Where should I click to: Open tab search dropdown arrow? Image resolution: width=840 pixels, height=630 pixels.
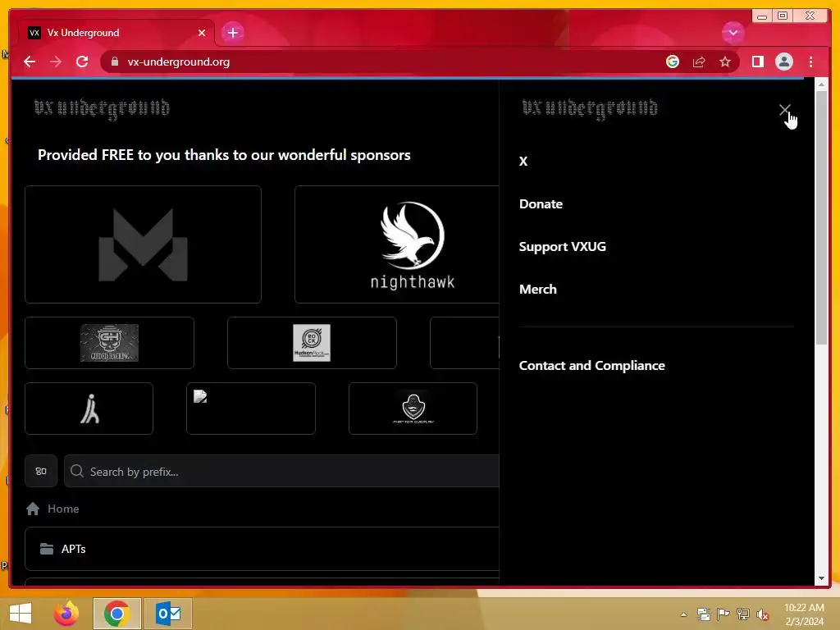click(733, 33)
